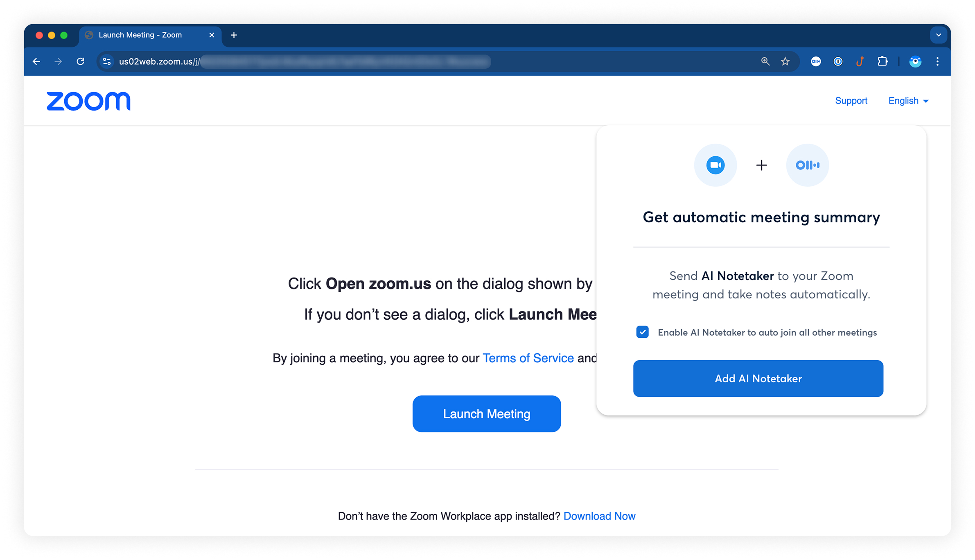Open a new browser tab
Image resolution: width=975 pixels, height=560 pixels.
pyautogui.click(x=234, y=35)
